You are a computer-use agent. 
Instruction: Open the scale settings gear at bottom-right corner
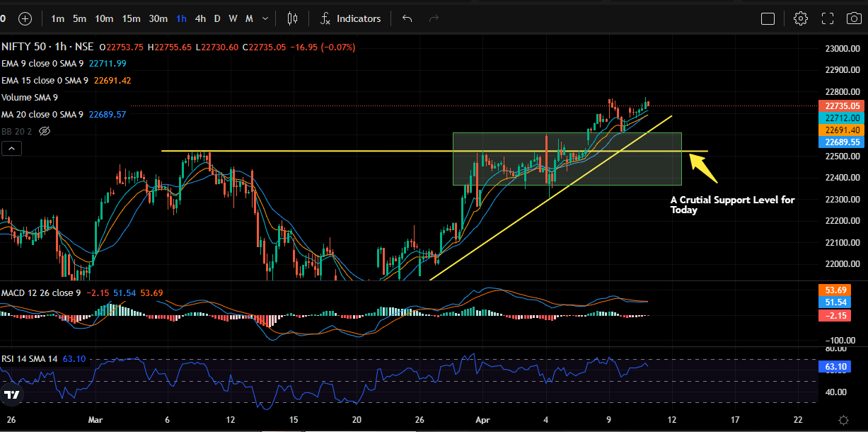843,420
